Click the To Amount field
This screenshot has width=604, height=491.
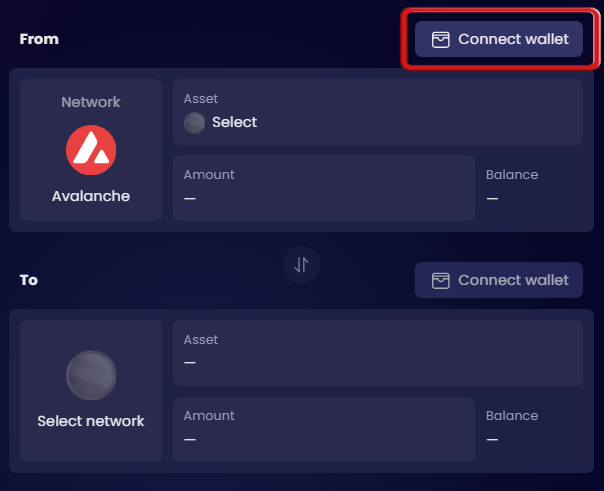point(324,429)
